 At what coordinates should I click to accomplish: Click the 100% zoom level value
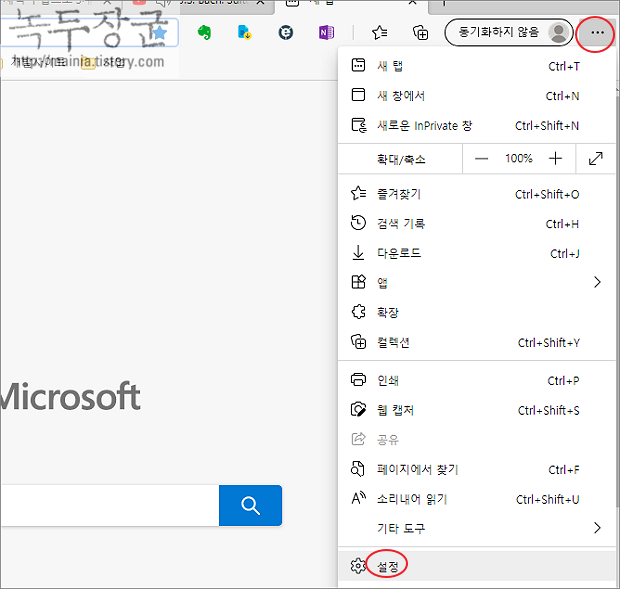pyautogui.click(x=518, y=159)
